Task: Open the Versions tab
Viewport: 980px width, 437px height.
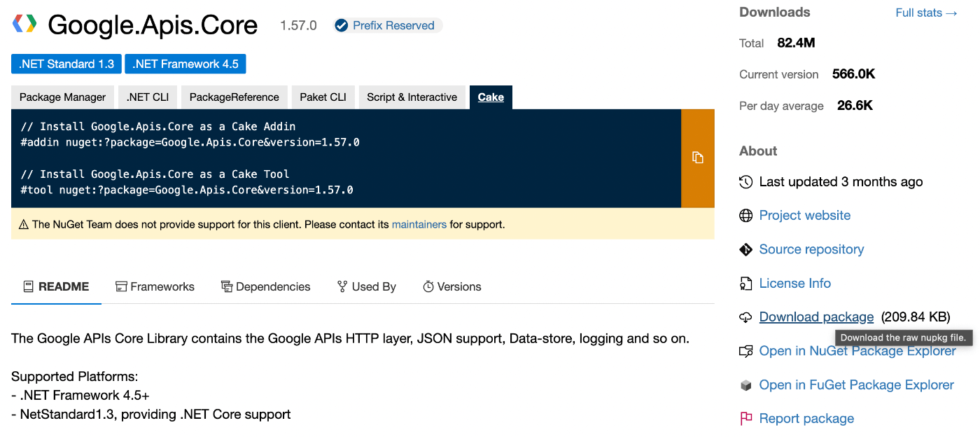Action: pyautogui.click(x=451, y=287)
